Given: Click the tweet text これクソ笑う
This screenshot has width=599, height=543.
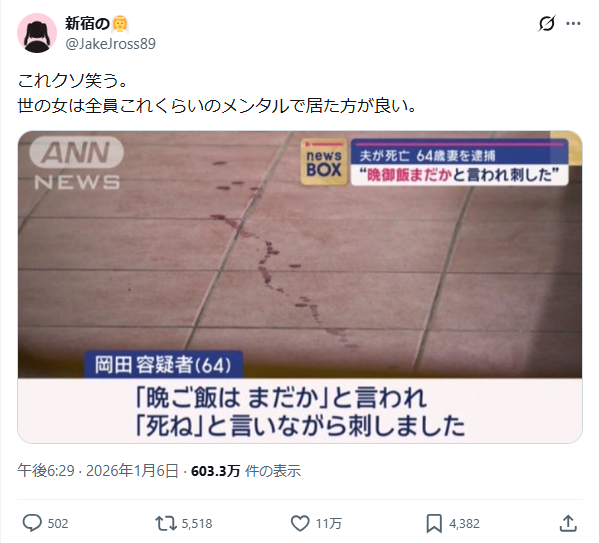Looking at the screenshot, I should [72, 81].
